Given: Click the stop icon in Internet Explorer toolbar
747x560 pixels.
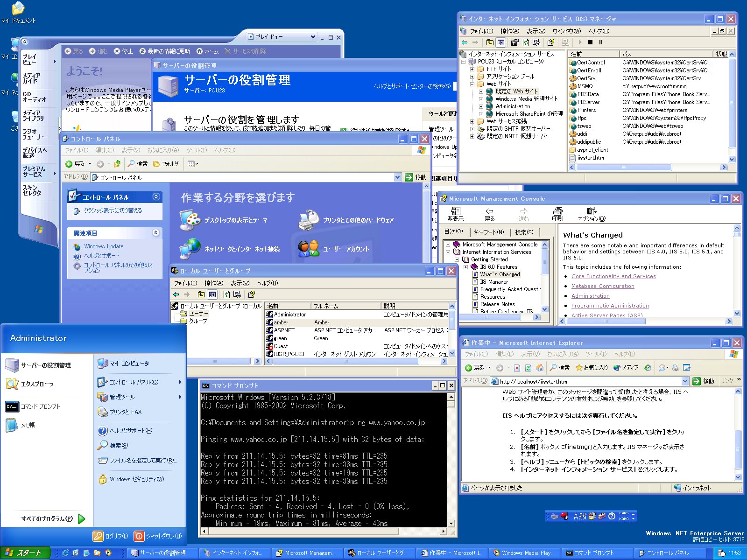Looking at the screenshot, I should click(517, 368).
